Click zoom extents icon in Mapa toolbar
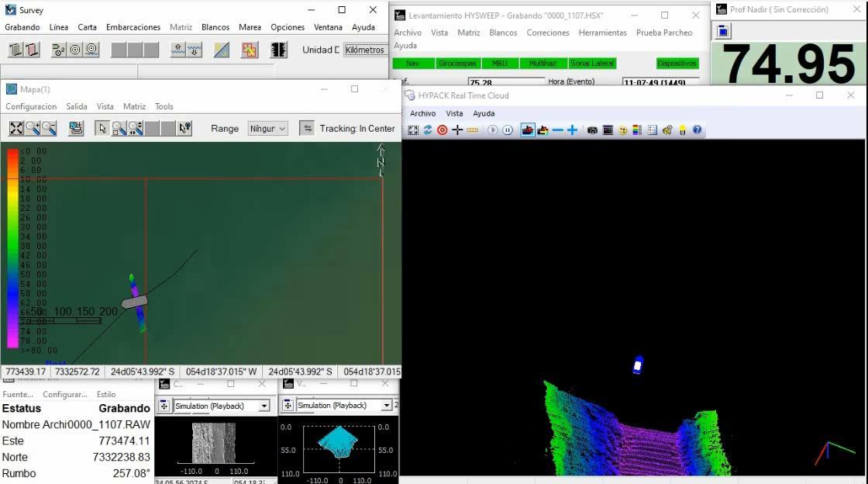This screenshot has height=484, width=868. (x=15, y=129)
